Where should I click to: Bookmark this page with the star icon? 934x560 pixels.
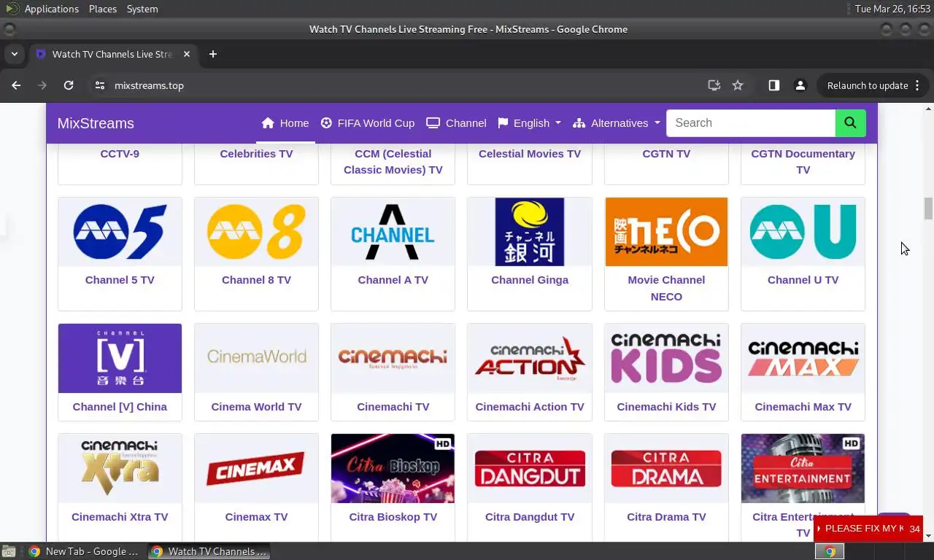pyautogui.click(x=738, y=85)
